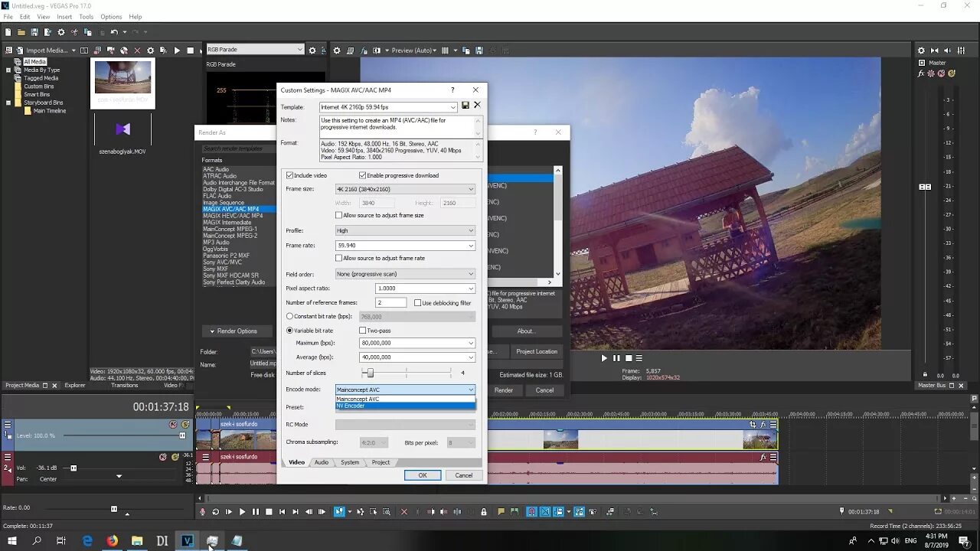This screenshot has height=551, width=980.
Task: Open the Profile dropdown set to High
Action: click(405, 230)
